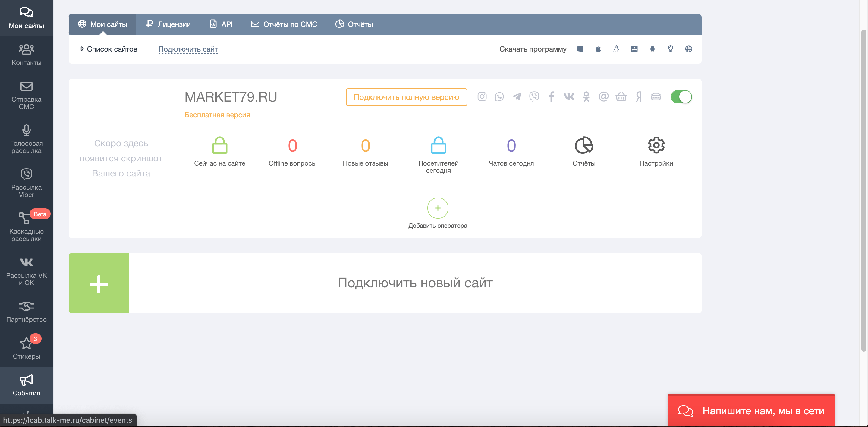Click Подключить полную версию button
Image resolution: width=868 pixels, height=427 pixels.
[x=406, y=97]
